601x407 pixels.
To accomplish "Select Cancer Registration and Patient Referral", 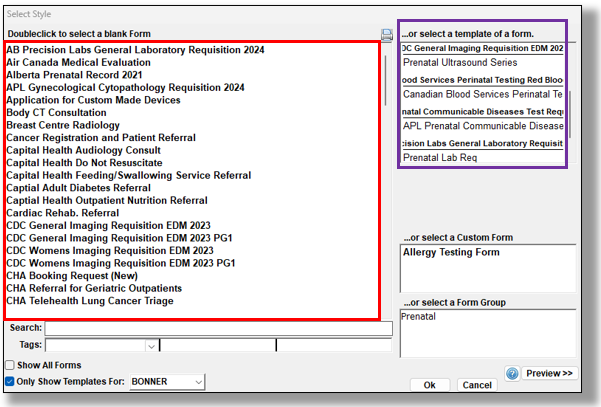I will click(101, 138).
